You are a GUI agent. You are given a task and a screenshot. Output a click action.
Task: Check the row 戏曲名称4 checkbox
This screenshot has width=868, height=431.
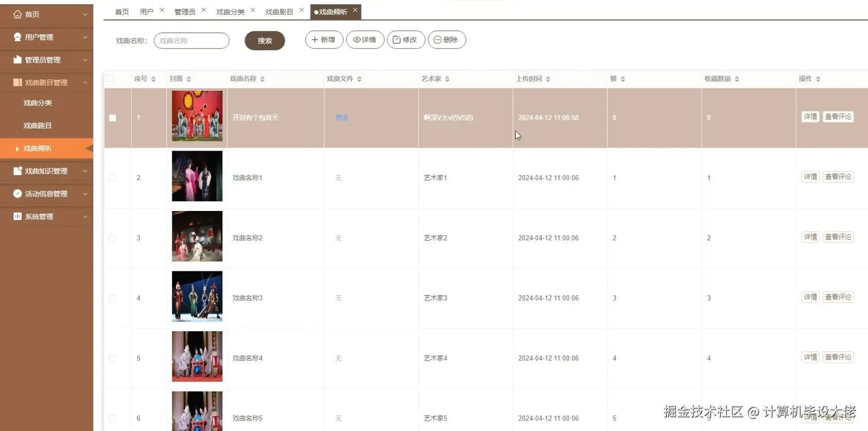click(x=113, y=358)
